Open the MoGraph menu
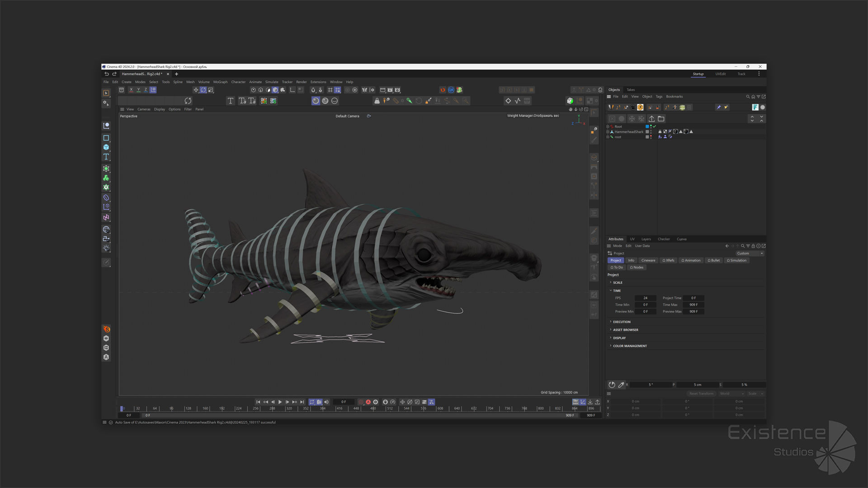 (220, 82)
